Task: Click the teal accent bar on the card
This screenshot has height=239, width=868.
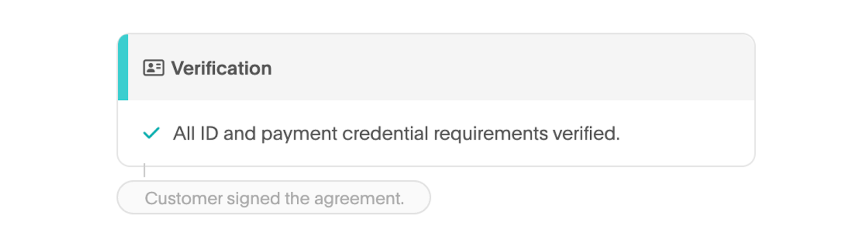Action: 123,67
